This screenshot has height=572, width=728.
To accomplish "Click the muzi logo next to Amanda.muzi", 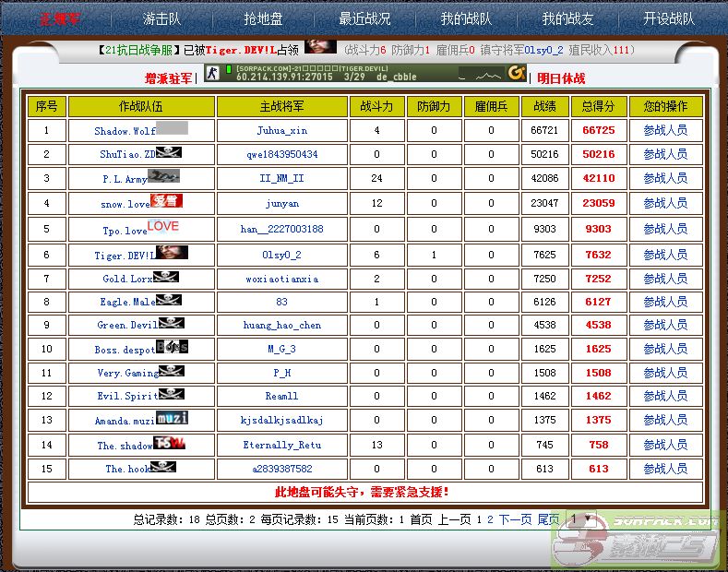I will [x=172, y=418].
